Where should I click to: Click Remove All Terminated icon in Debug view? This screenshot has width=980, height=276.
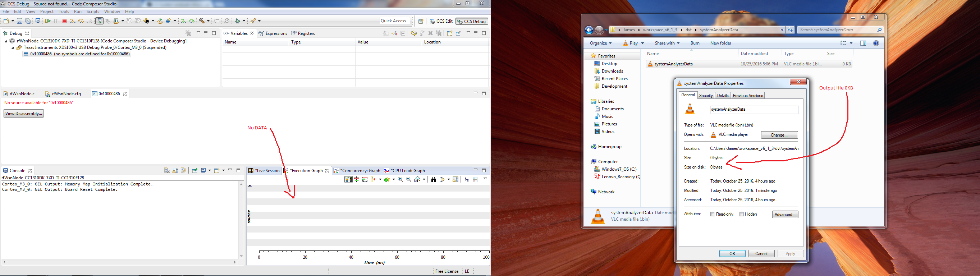[x=188, y=33]
